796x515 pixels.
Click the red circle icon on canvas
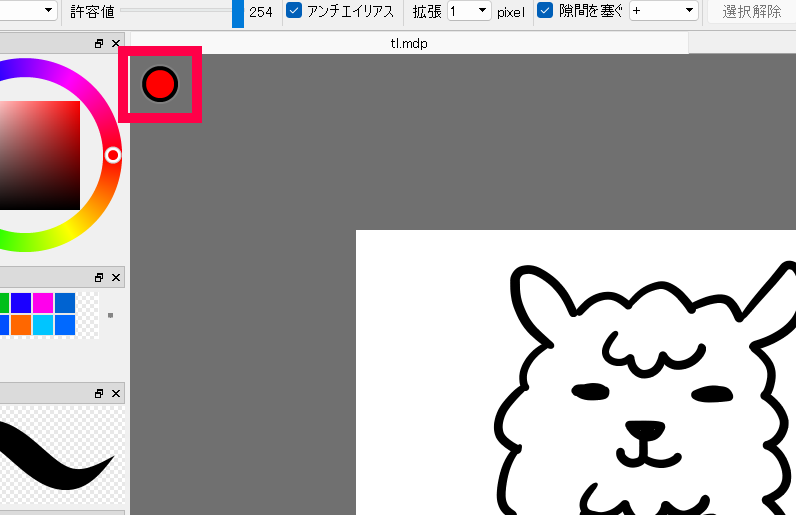(160, 85)
